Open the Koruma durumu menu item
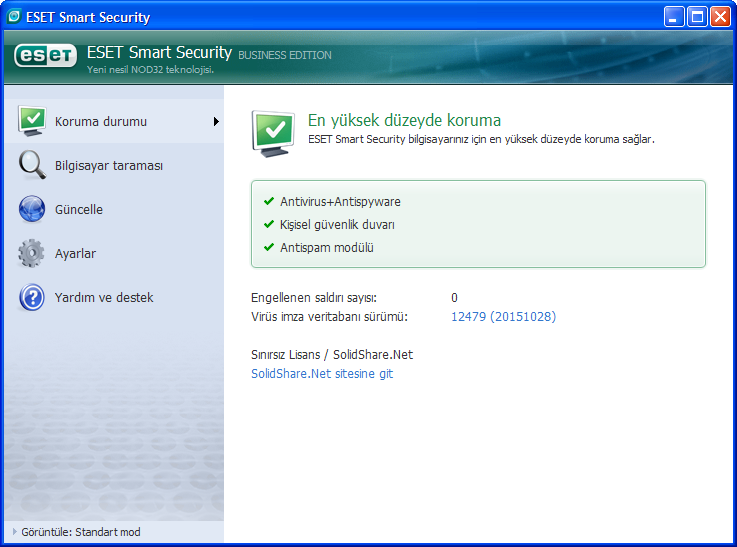Viewport: 737px width, 547px height. pyautogui.click(x=114, y=121)
